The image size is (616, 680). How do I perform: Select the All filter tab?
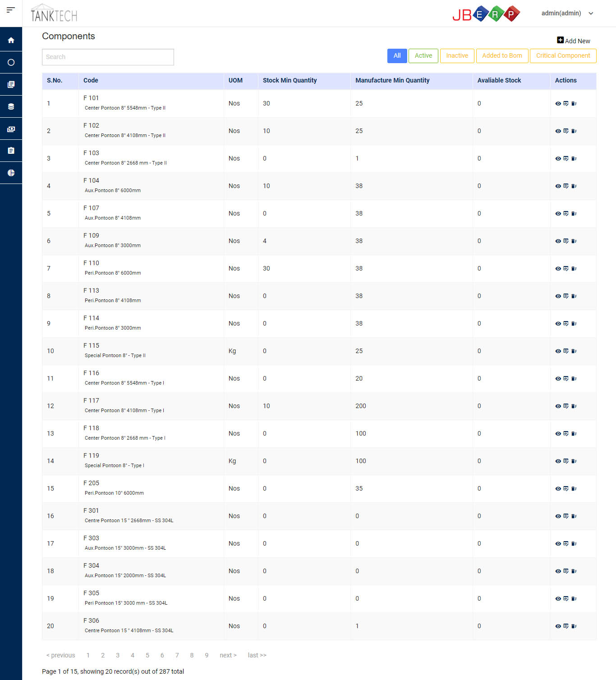[x=397, y=55]
